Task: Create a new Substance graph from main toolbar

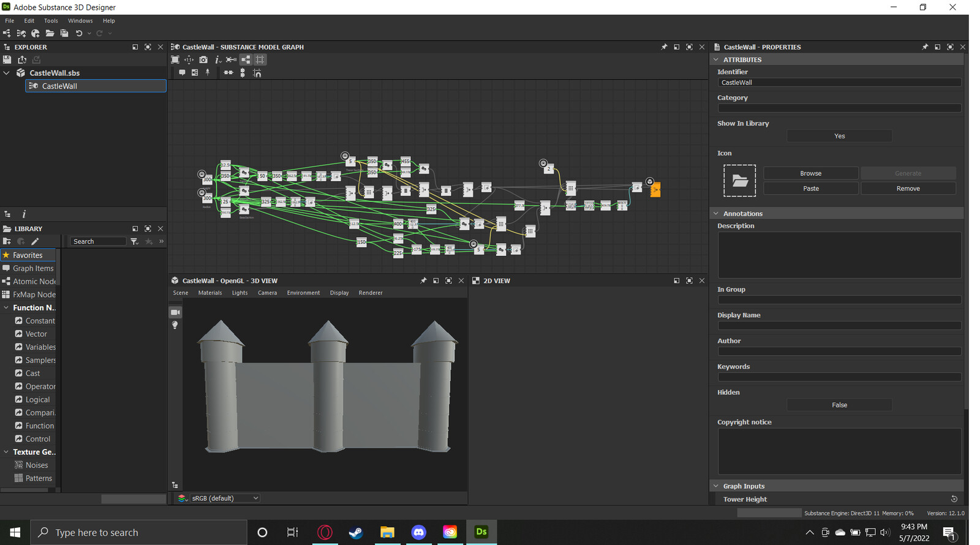Action: point(7,33)
